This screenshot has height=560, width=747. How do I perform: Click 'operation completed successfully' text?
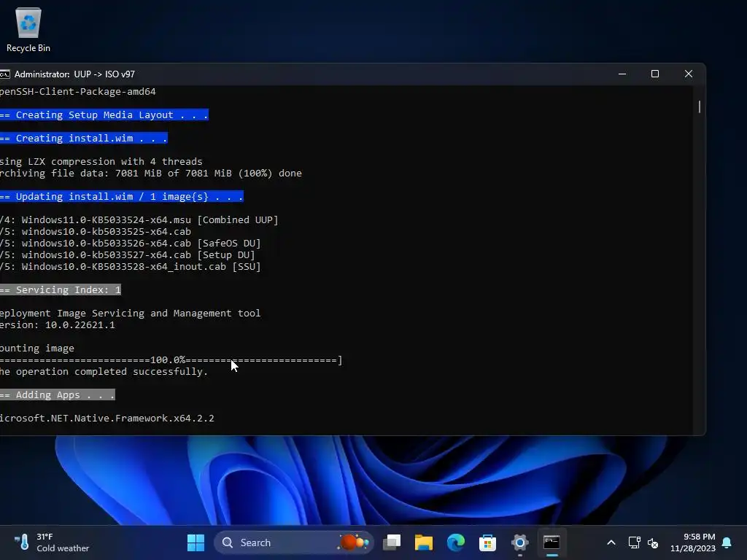112,371
